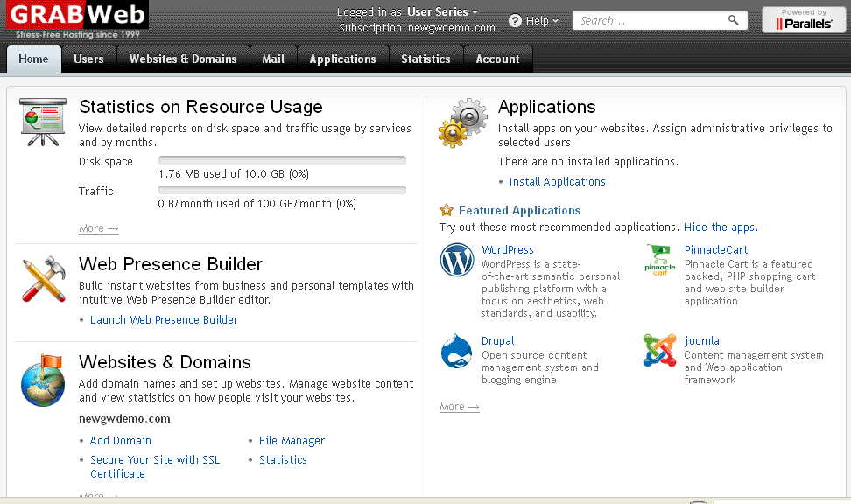Select the PinnacleCart shopping cart icon
The width and height of the screenshot is (851, 504).
tap(659, 261)
